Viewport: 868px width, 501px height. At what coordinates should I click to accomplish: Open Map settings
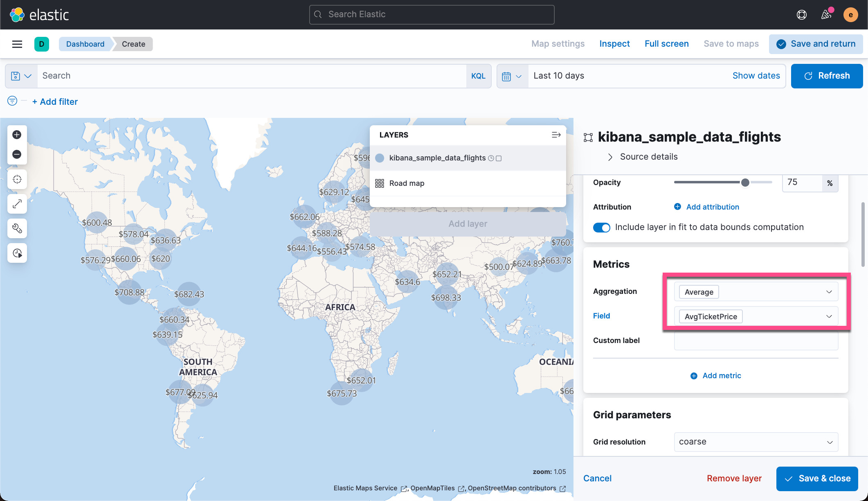click(558, 44)
